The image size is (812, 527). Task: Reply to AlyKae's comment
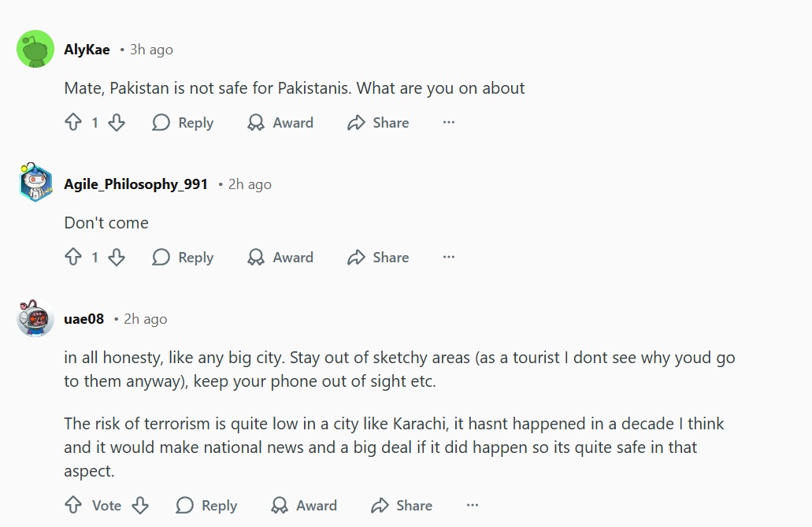pyautogui.click(x=183, y=123)
